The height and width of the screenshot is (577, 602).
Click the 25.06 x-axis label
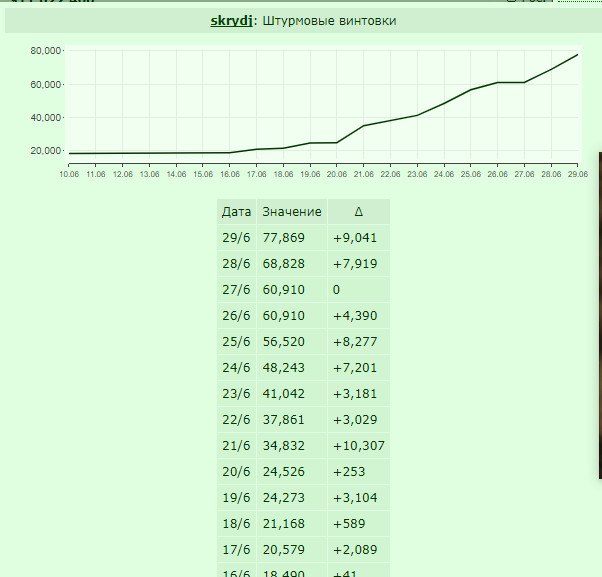[x=471, y=174]
